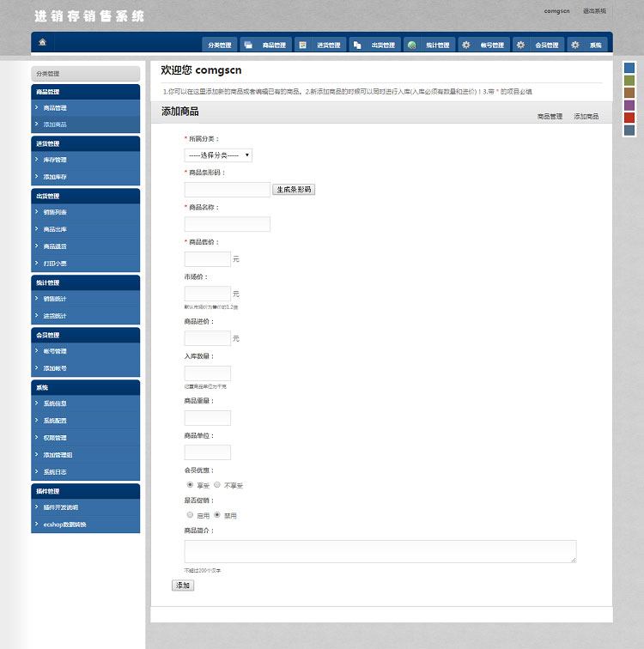This screenshot has width=644, height=649.
Task: Open 商品出库 item in sidebar
Action: 86,229
